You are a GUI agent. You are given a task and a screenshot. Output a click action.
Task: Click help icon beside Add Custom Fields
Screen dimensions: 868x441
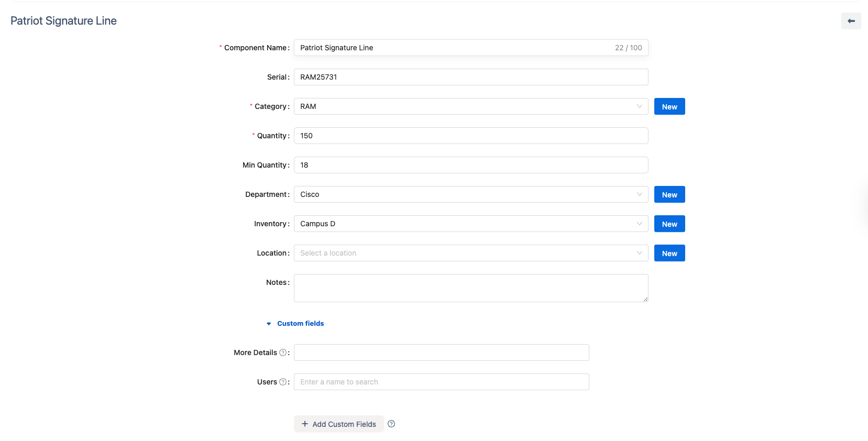391,424
